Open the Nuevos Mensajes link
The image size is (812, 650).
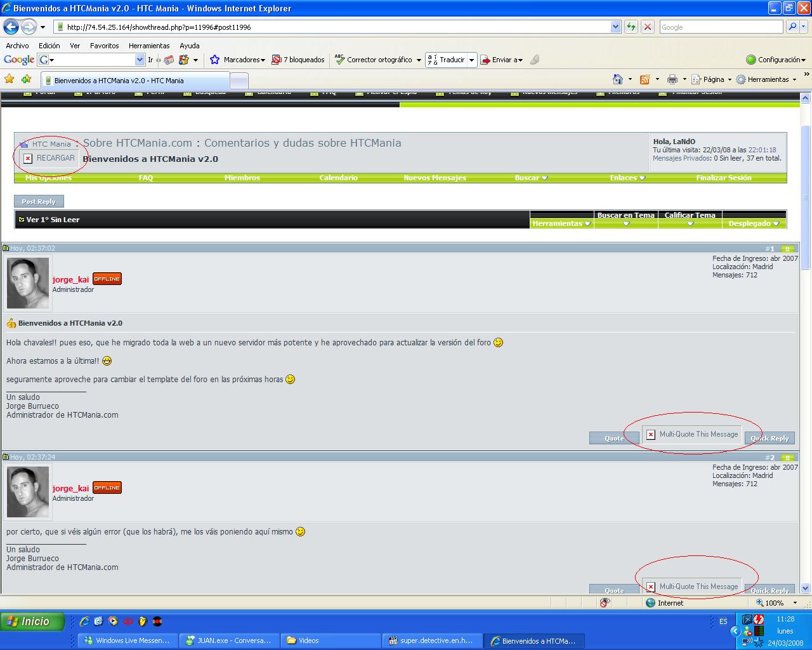pos(435,178)
